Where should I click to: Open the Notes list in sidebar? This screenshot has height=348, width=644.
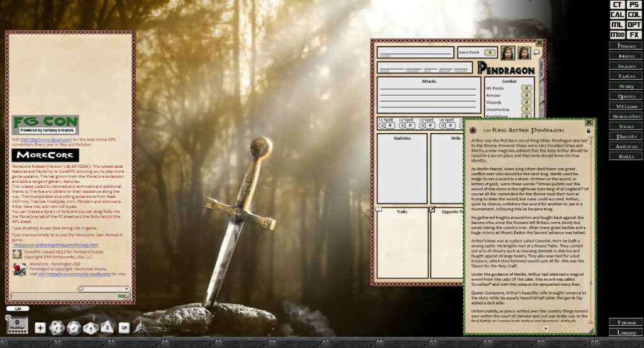tap(626, 56)
